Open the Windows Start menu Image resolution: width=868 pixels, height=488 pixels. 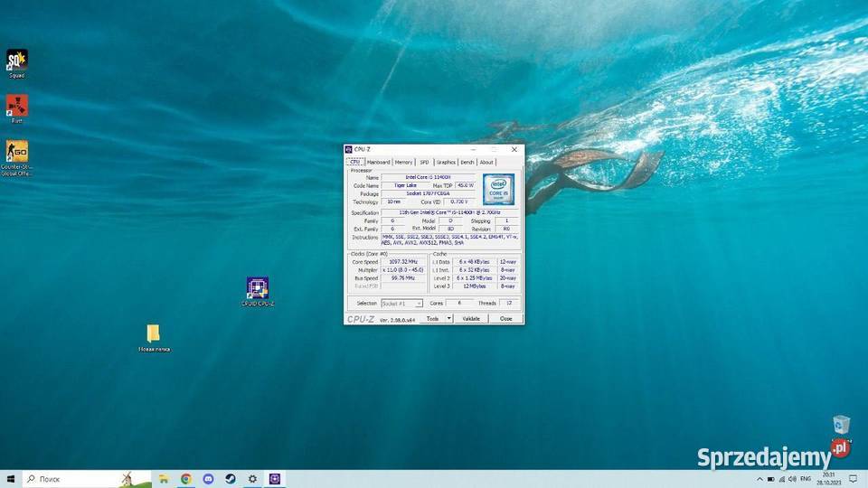pyautogui.click(x=11, y=479)
